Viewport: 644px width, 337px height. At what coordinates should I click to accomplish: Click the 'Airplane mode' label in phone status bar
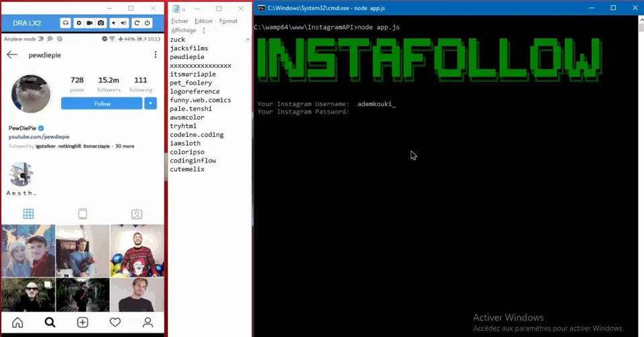coord(19,39)
